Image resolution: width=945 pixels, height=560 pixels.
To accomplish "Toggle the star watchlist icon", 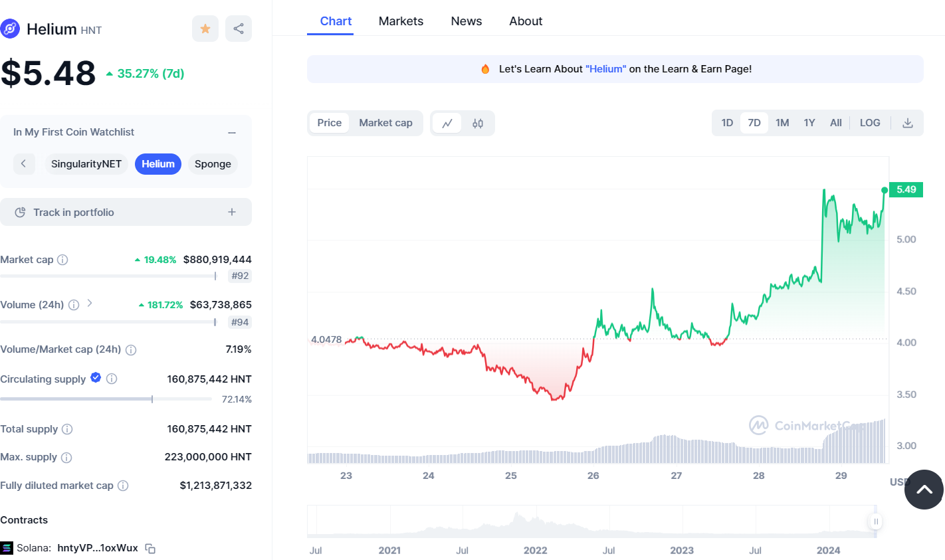I will click(205, 29).
